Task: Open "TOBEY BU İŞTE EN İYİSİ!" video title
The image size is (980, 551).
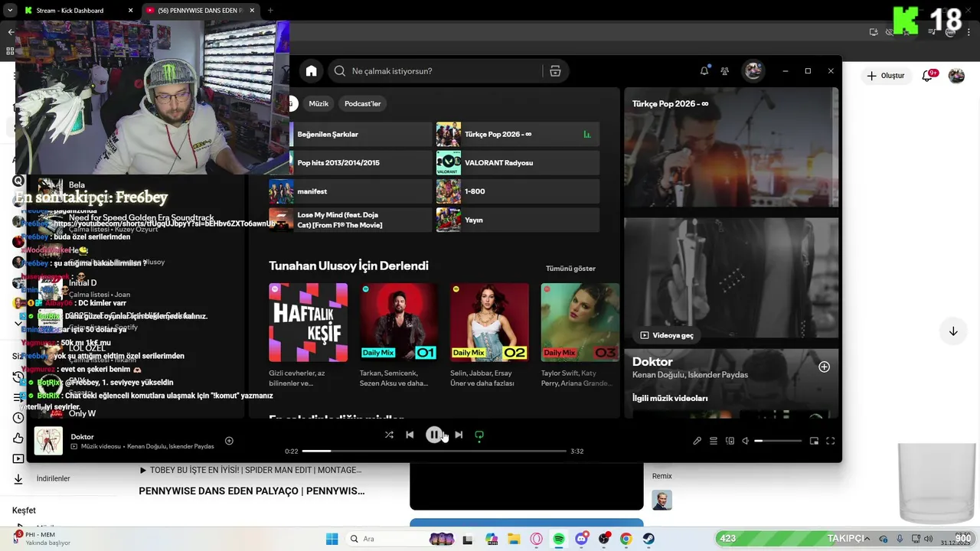Action: pos(256,470)
